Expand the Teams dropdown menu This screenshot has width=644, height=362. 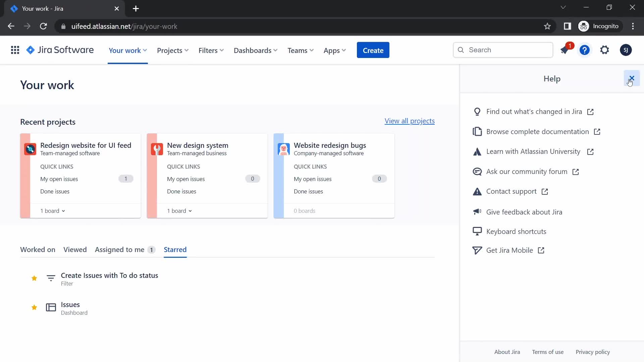pyautogui.click(x=301, y=50)
